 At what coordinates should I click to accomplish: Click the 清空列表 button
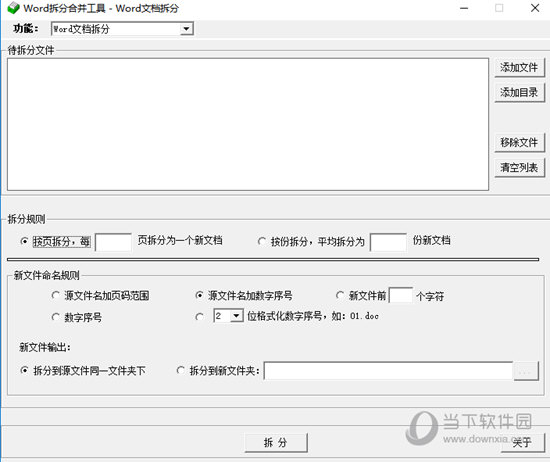(x=519, y=168)
